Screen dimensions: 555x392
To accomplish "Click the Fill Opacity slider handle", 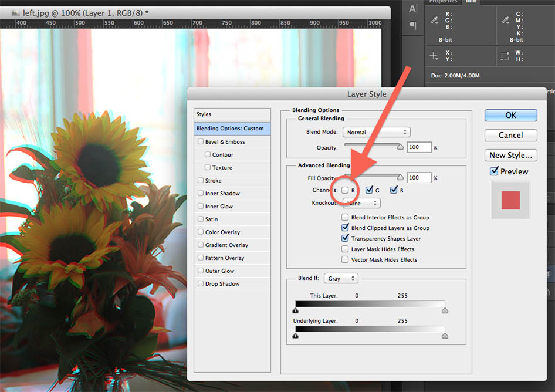I will click(x=400, y=177).
